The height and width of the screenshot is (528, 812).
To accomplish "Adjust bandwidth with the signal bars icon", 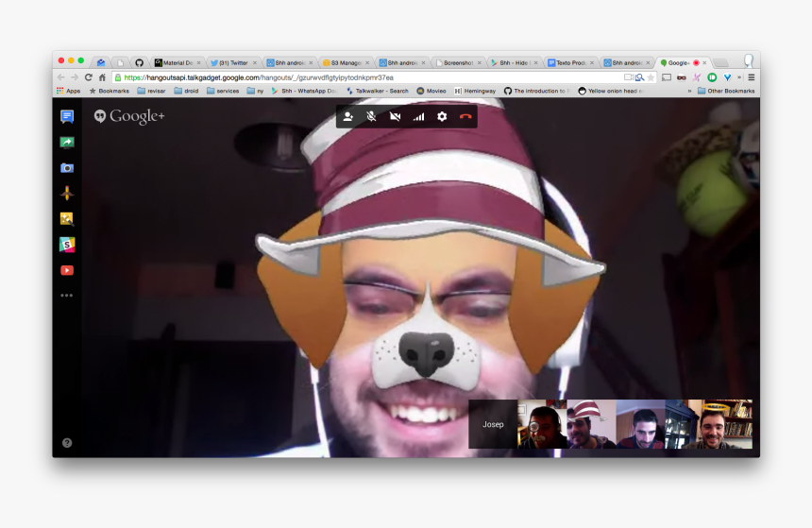I will pyautogui.click(x=418, y=117).
